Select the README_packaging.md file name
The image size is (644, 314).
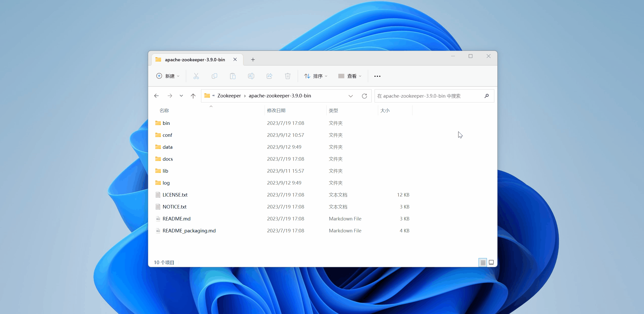click(189, 231)
